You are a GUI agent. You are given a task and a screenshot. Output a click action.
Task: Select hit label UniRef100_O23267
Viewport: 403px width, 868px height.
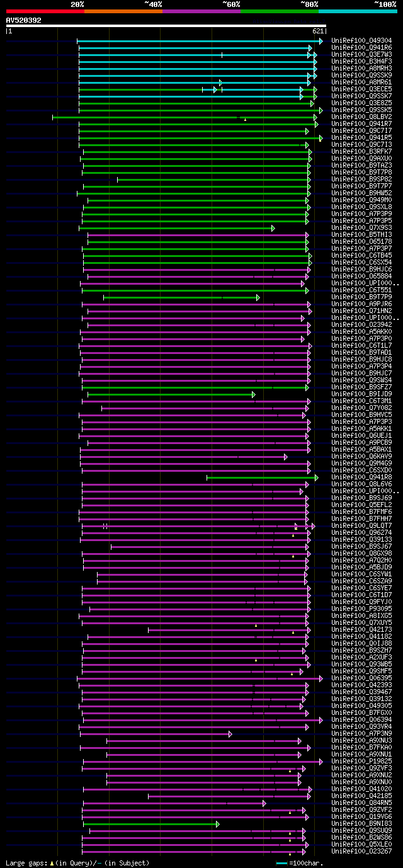tap(361, 852)
